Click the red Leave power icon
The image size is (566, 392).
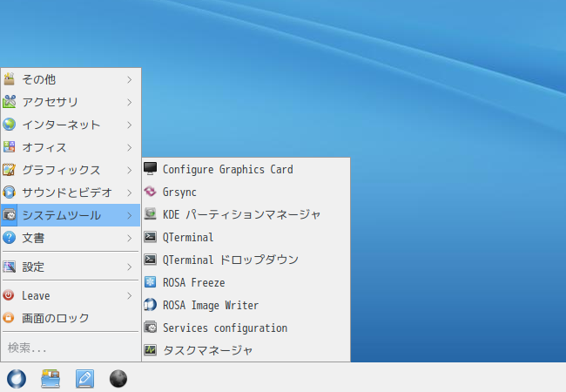point(9,295)
